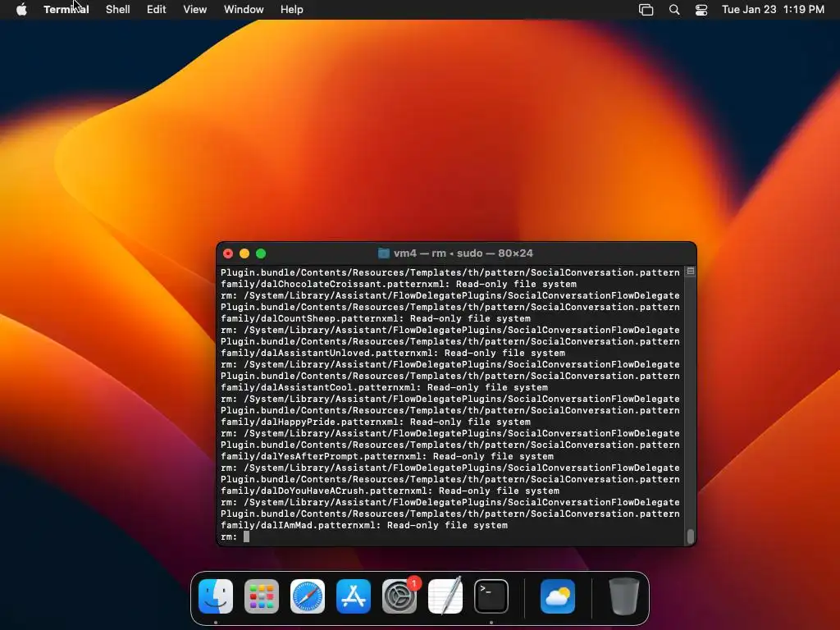Image resolution: width=840 pixels, height=630 pixels.
Task: Open the Shell menu
Action: click(x=118, y=10)
